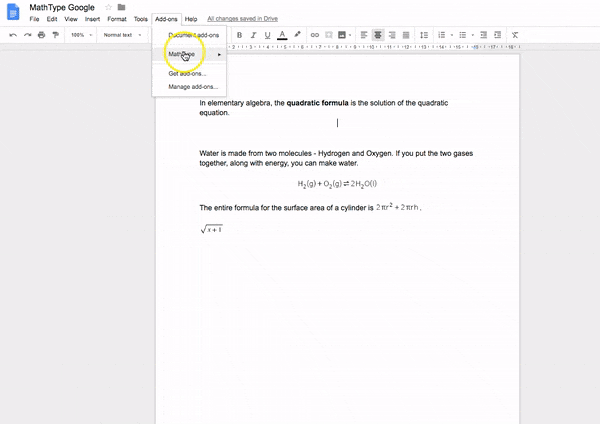
Task: Open the Edit menu
Action: click(x=52, y=19)
